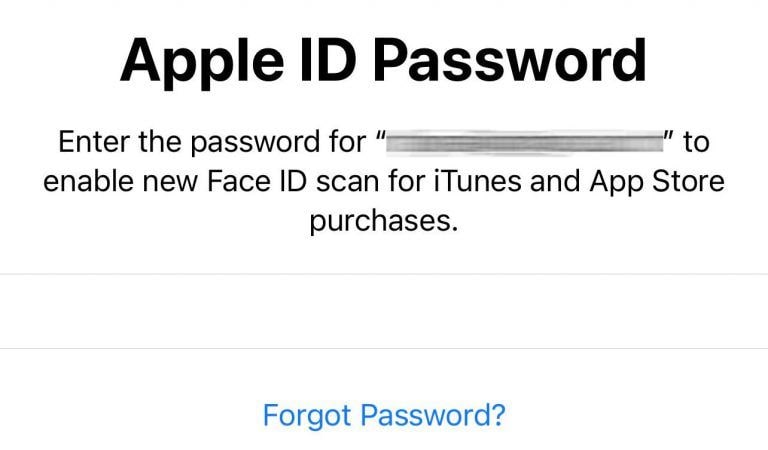Screen dimensions: 768x450
Task: Click the opening quotation mark before the email
Action: [379, 136]
